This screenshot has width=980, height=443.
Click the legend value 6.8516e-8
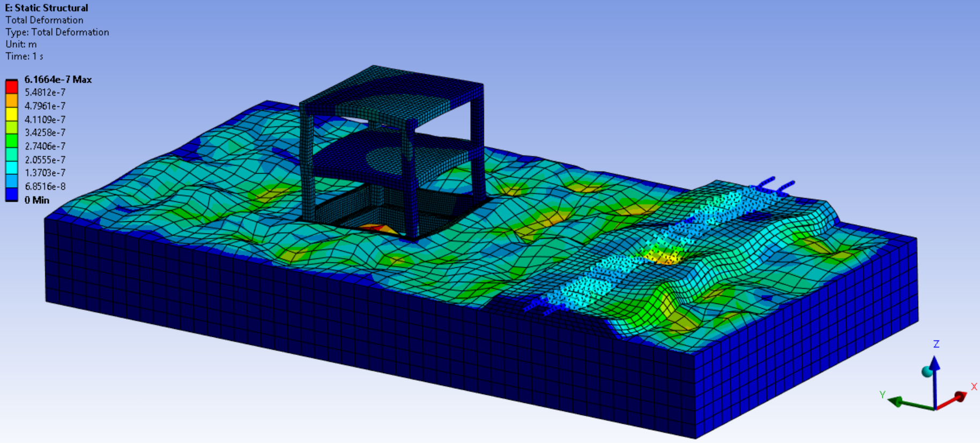[x=45, y=186]
